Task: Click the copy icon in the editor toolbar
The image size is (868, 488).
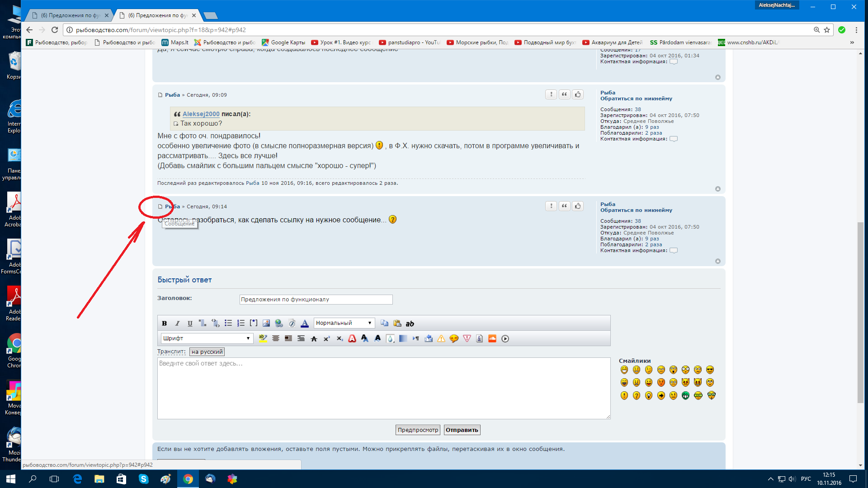Action: coord(384,323)
